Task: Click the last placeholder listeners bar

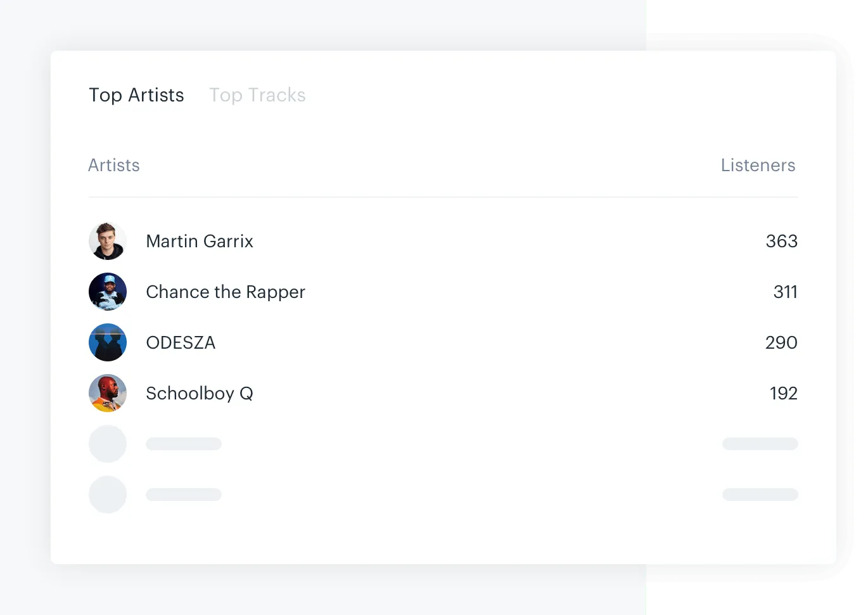Action: 760,495
